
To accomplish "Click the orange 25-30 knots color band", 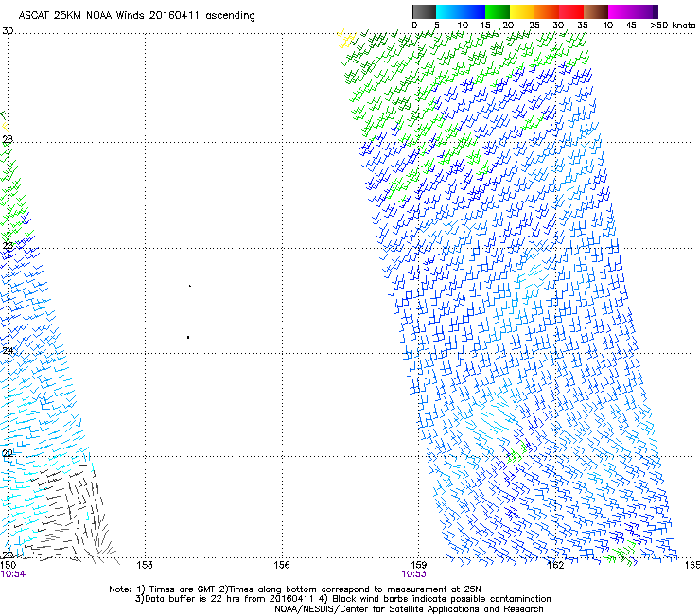I will (547, 11).
